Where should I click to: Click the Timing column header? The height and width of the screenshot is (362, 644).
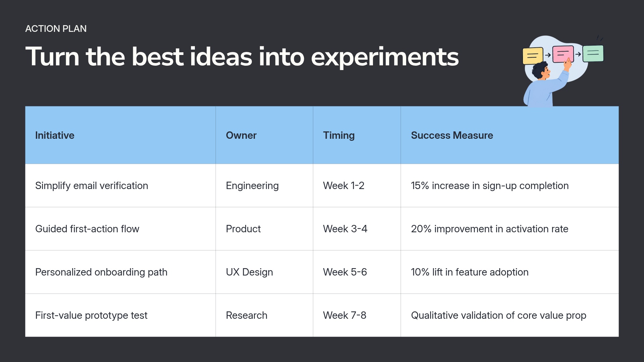(x=357, y=135)
